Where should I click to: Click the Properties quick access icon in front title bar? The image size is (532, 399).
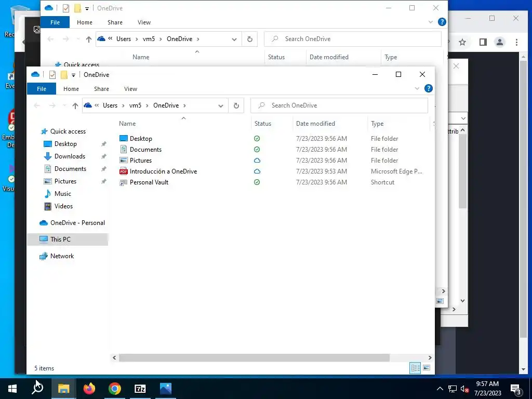point(52,75)
